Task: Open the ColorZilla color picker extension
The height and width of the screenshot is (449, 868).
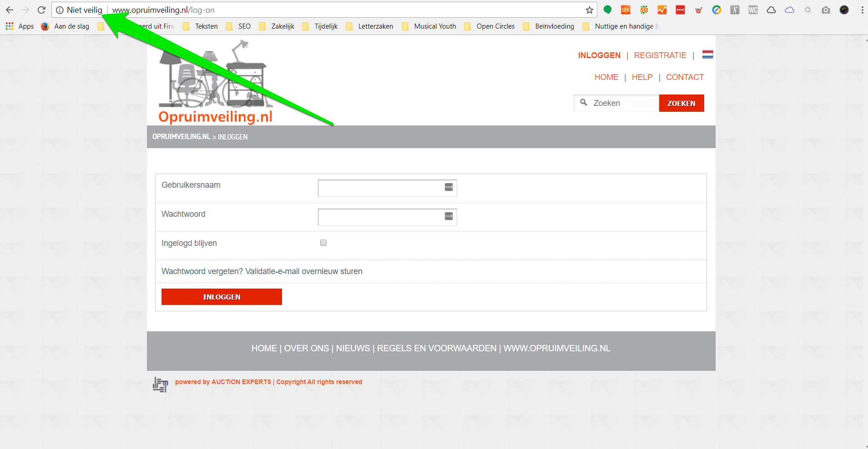Action: click(x=717, y=10)
